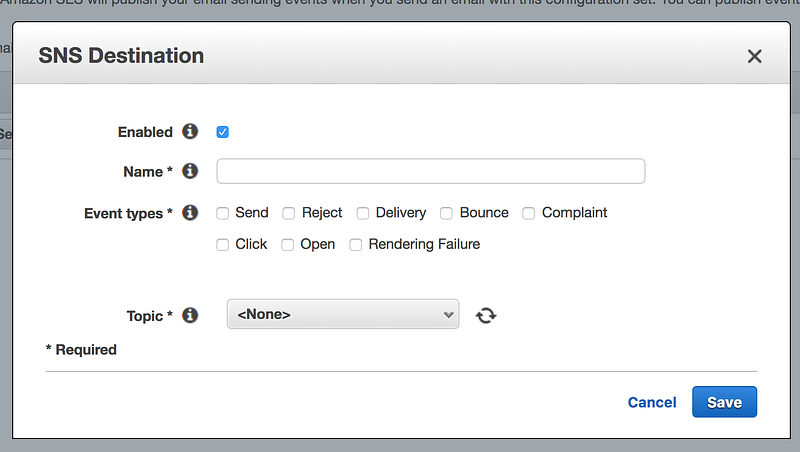
Task: Click the info icon next to Topic
Action: (190, 315)
